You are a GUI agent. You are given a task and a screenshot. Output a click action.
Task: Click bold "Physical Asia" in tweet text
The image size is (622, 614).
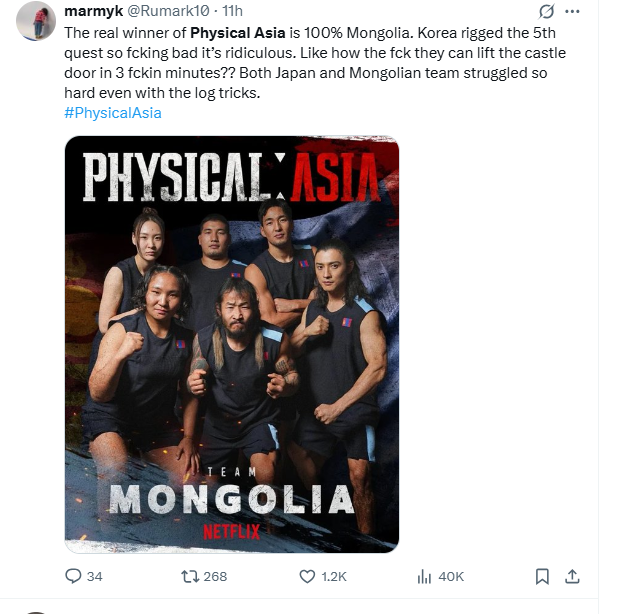click(238, 33)
